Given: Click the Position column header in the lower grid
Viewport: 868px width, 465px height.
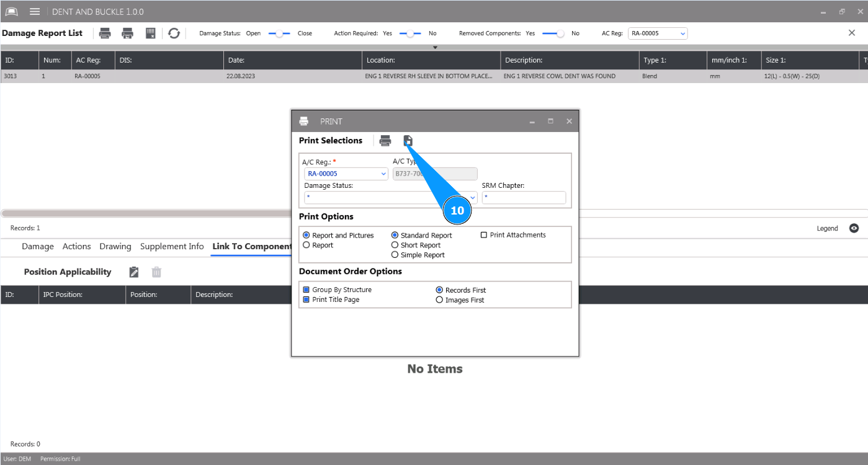Looking at the screenshot, I should click(158, 294).
